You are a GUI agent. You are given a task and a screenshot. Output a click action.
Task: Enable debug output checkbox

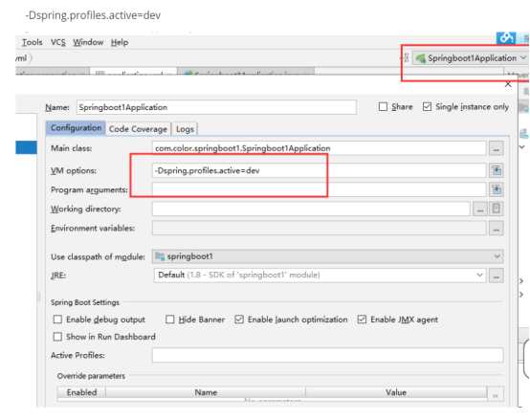pos(57,320)
